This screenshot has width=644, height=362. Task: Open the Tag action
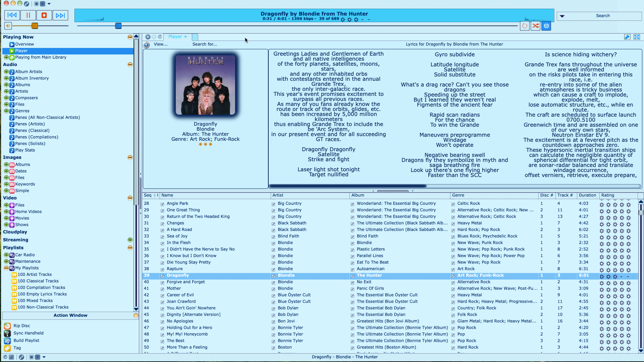point(17,348)
